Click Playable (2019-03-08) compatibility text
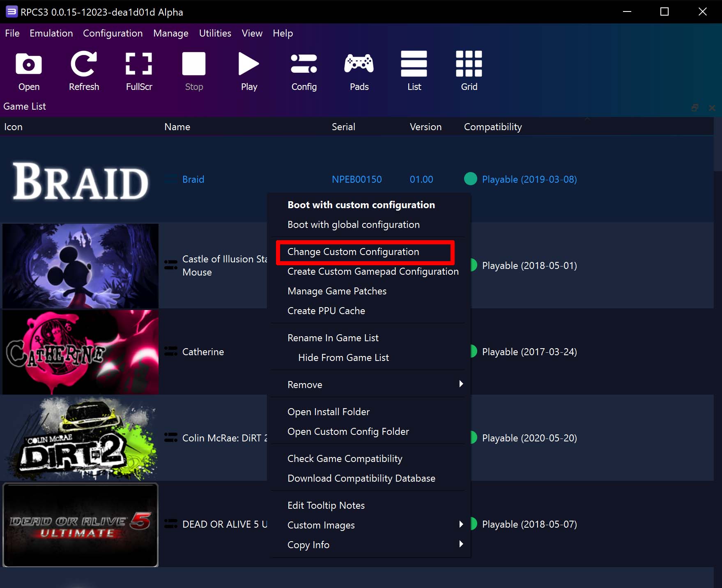Screen dimensions: 722x588 [x=529, y=179]
